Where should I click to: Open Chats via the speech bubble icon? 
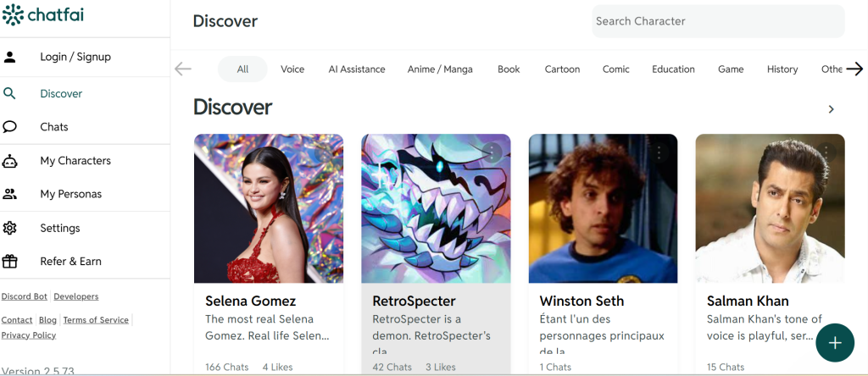pos(10,127)
